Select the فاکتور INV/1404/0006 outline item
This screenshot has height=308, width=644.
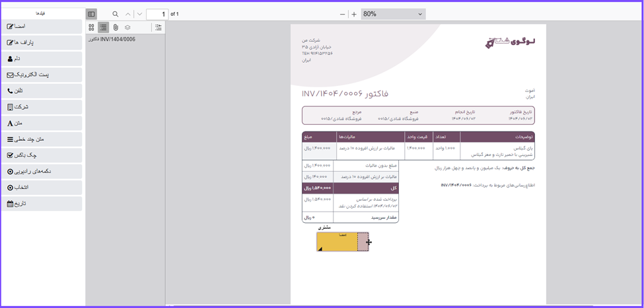coord(112,40)
